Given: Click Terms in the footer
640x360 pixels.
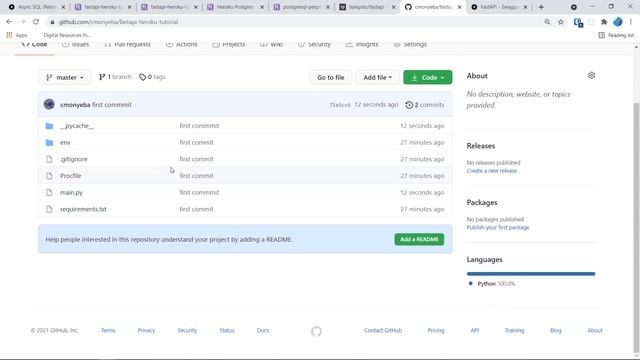Looking at the screenshot, I should (x=108, y=331).
